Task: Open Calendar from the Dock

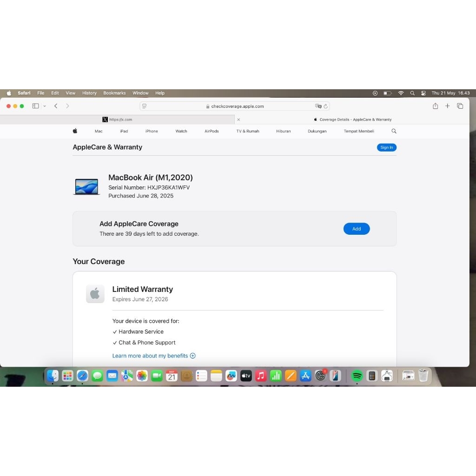Action: click(172, 376)
